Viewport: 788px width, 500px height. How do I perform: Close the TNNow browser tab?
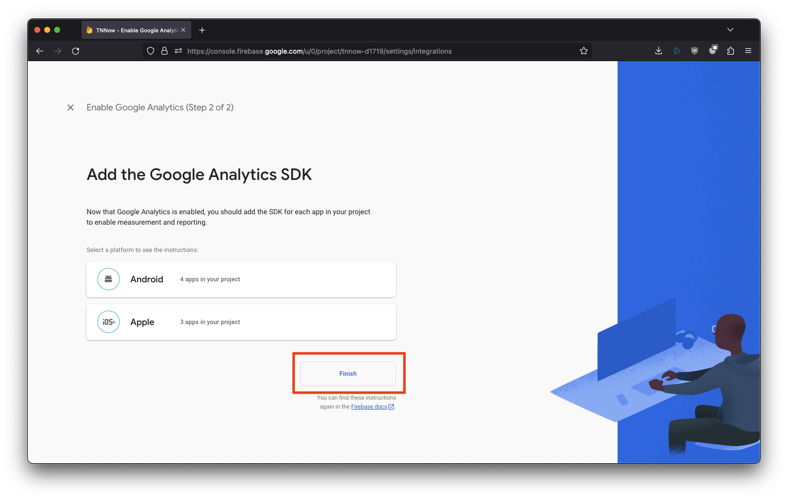[x=183, y=30]
